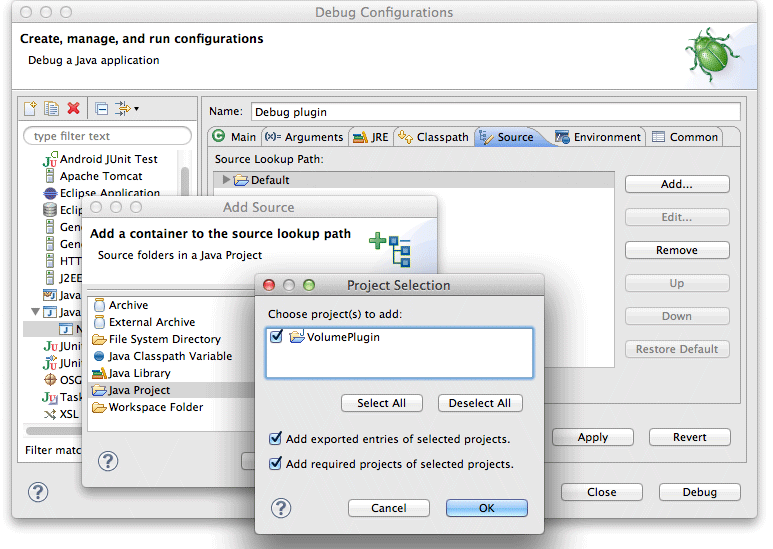Toggle the VolumePlugin project checkbox
The width and height of the screenshot is (773, 549).
[x=277, y=338]
